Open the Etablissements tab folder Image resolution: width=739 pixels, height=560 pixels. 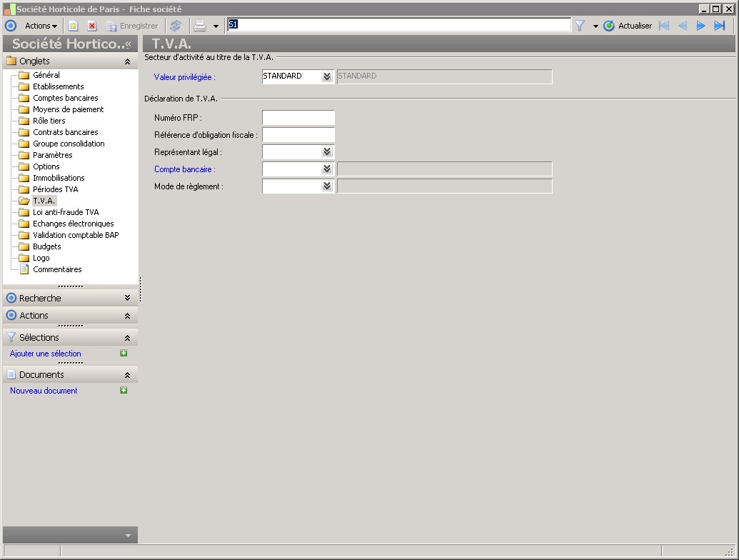(x=58, y=86)
